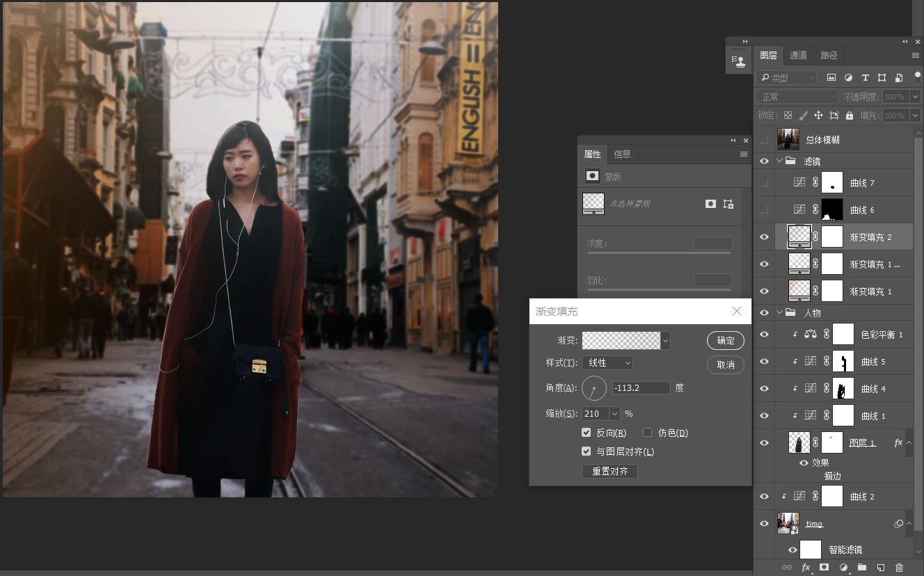Click the add layer mask icon
Image resolution: width=924 pixels, height=576 pixels.
click(x=824, y=568)
